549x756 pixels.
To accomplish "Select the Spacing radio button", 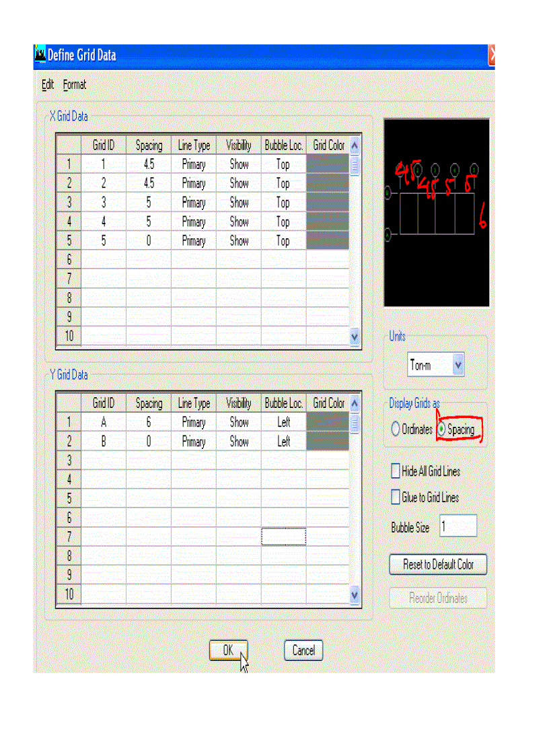I will (x=441, y=429).
